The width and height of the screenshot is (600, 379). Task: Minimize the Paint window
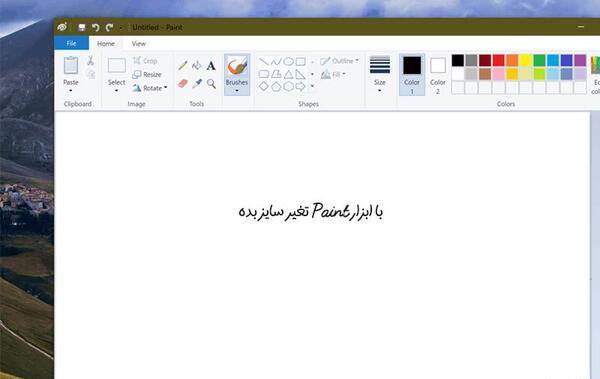coord(581,27)
